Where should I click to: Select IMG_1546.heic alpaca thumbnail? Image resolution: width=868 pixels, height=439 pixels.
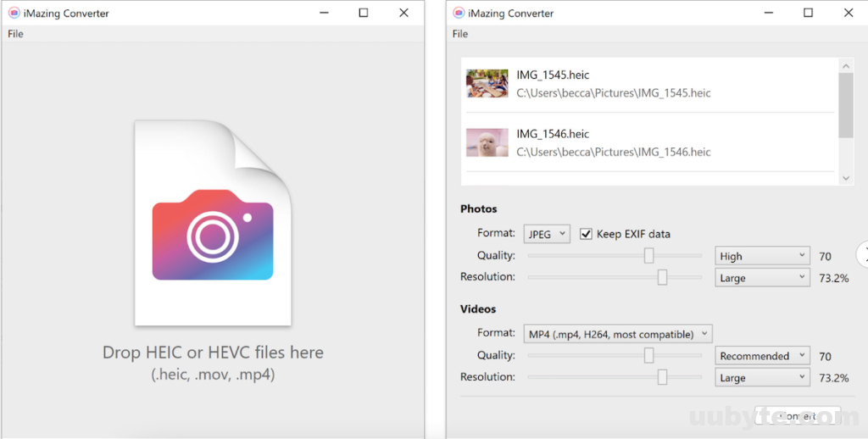pyautogui.click(x=487, y=143)
